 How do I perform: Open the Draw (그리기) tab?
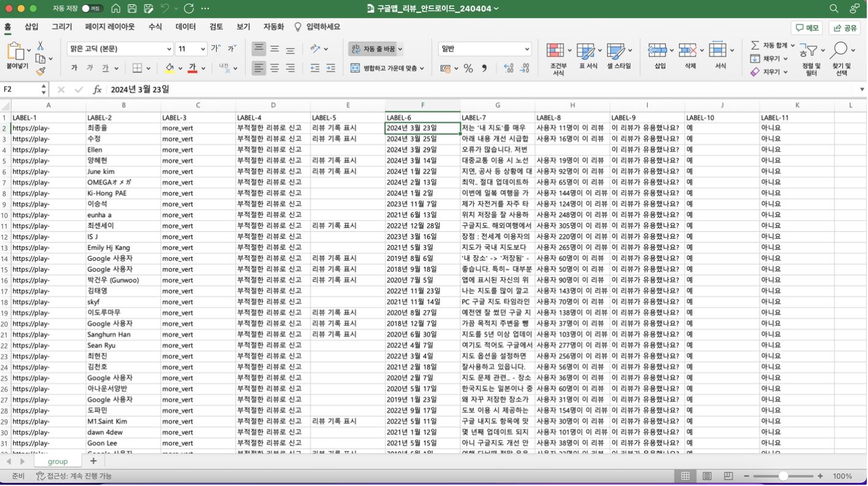click(62, 27)
